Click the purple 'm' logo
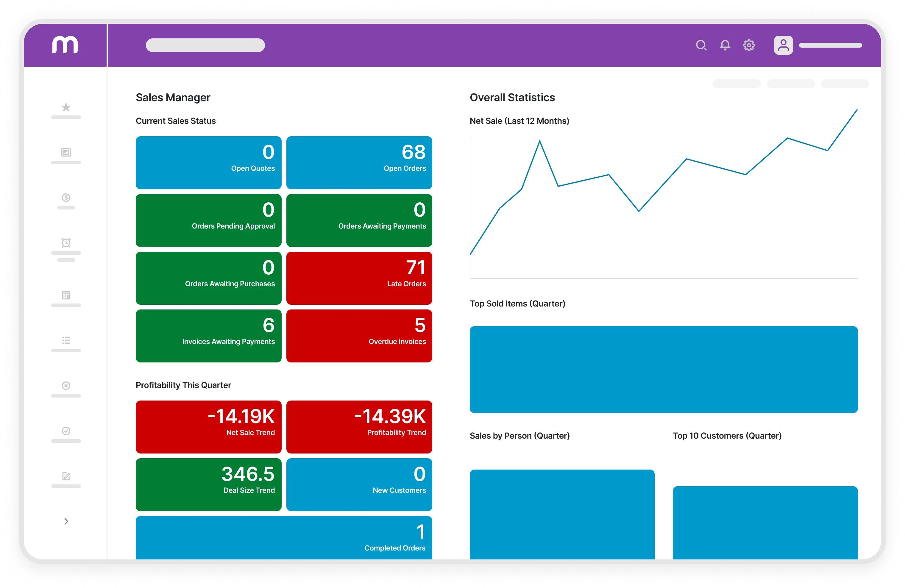 [65, 45]
